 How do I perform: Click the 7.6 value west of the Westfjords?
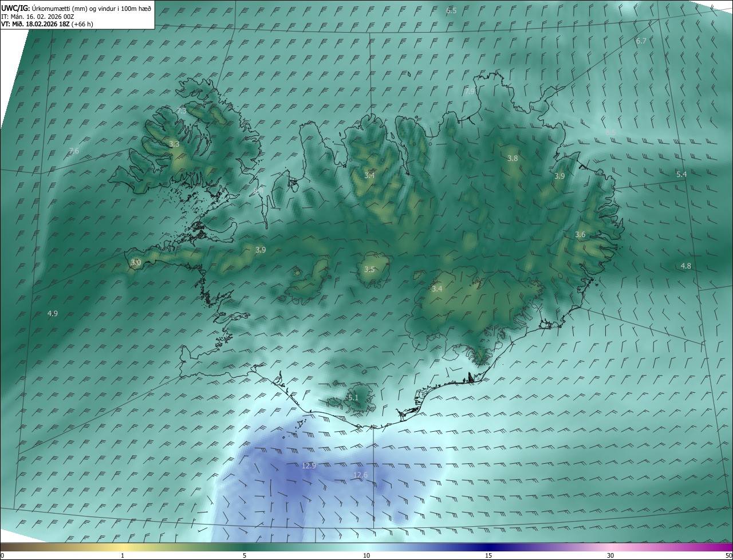pos(74,151)
